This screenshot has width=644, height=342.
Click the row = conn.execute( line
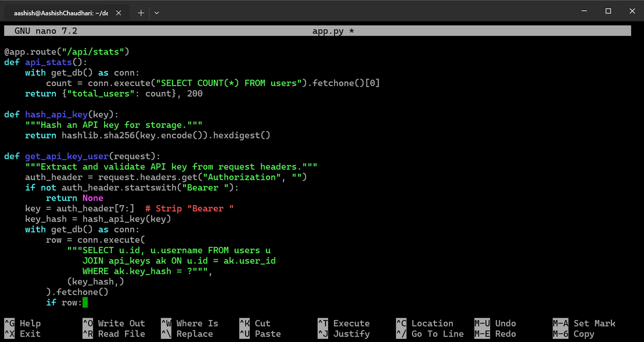pos(96,240)
